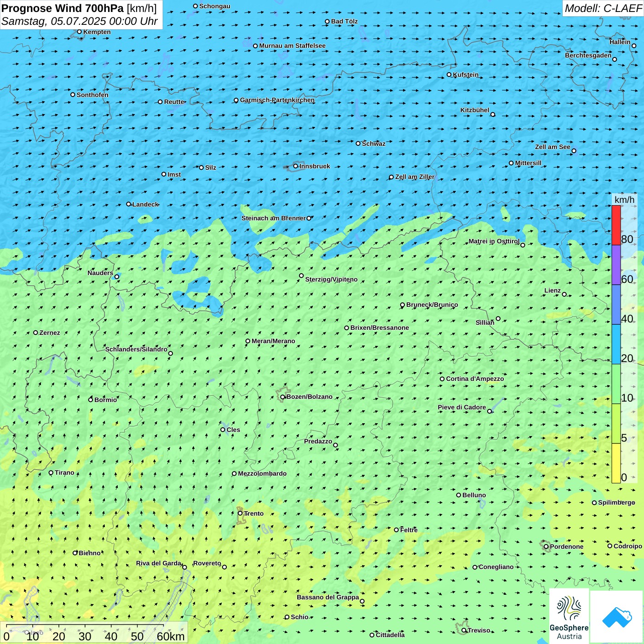Click the 'Schlanders/Silandro' label
The image size is (644, 644).
136,349
